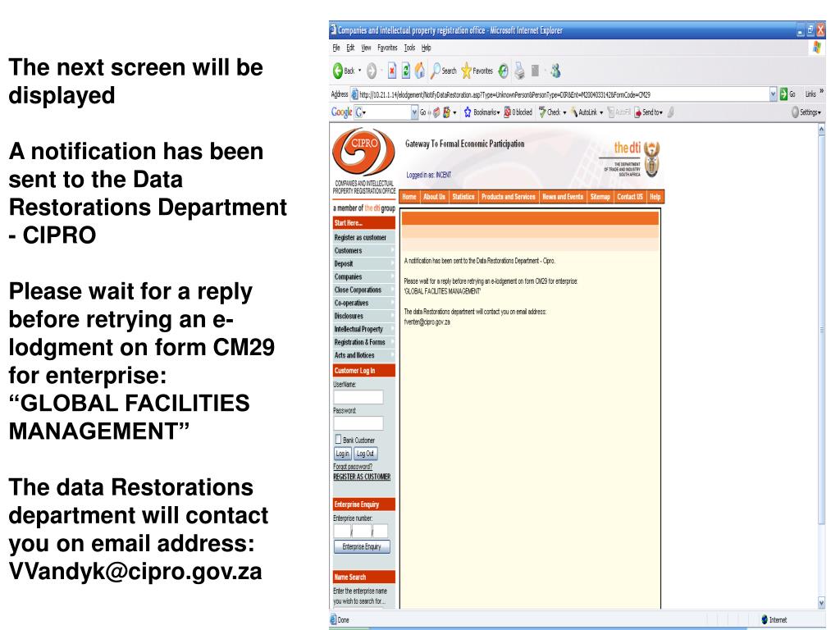This screenshot has height=630, width=840.
Task: Click the Log Out button
Action: tap(365, 454)
